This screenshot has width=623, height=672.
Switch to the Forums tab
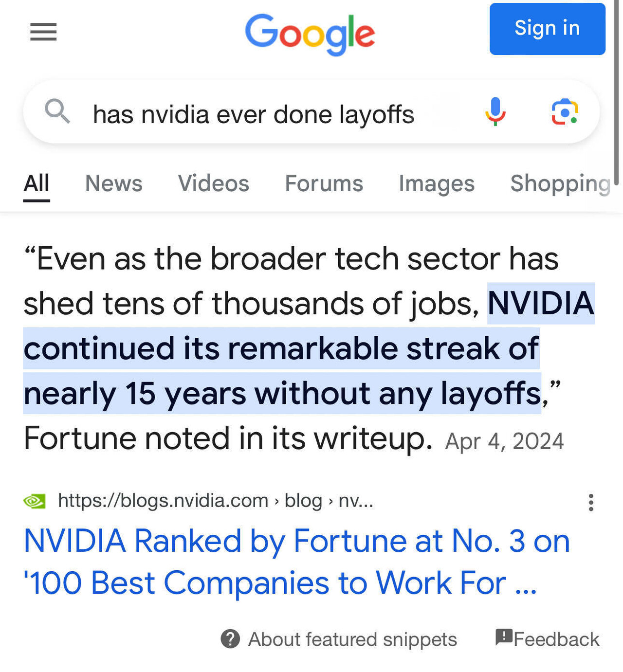point(323,184)
